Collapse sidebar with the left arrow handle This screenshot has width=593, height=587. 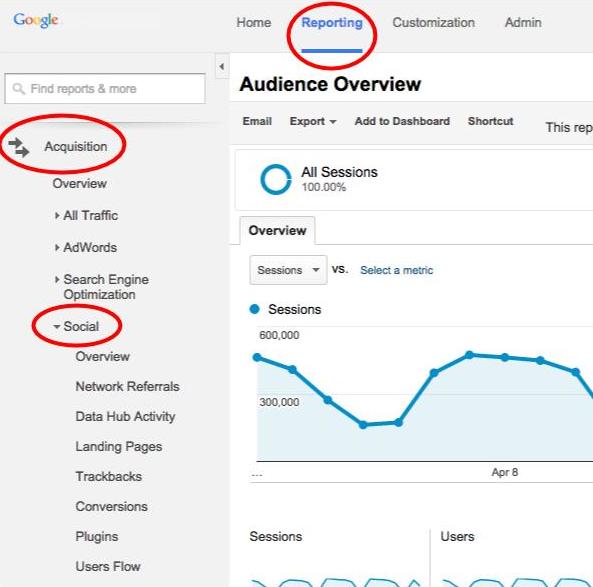pyautogui.click(x=222, y=67)
